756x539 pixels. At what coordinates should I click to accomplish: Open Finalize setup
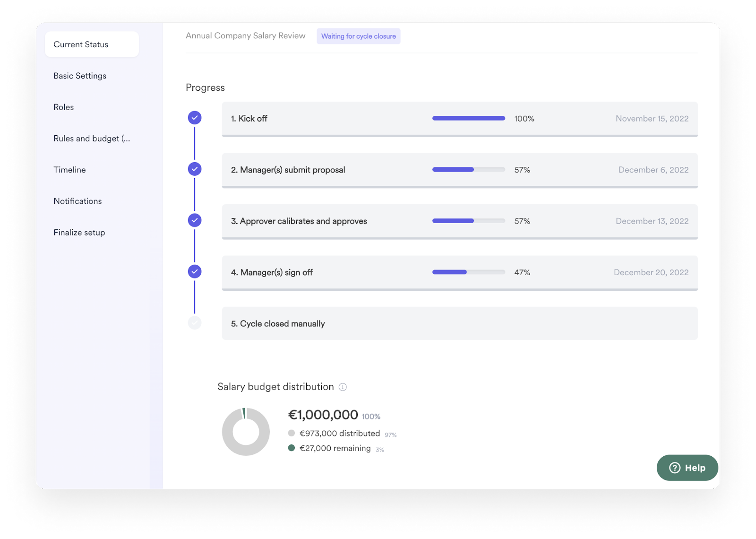(79, 232)
